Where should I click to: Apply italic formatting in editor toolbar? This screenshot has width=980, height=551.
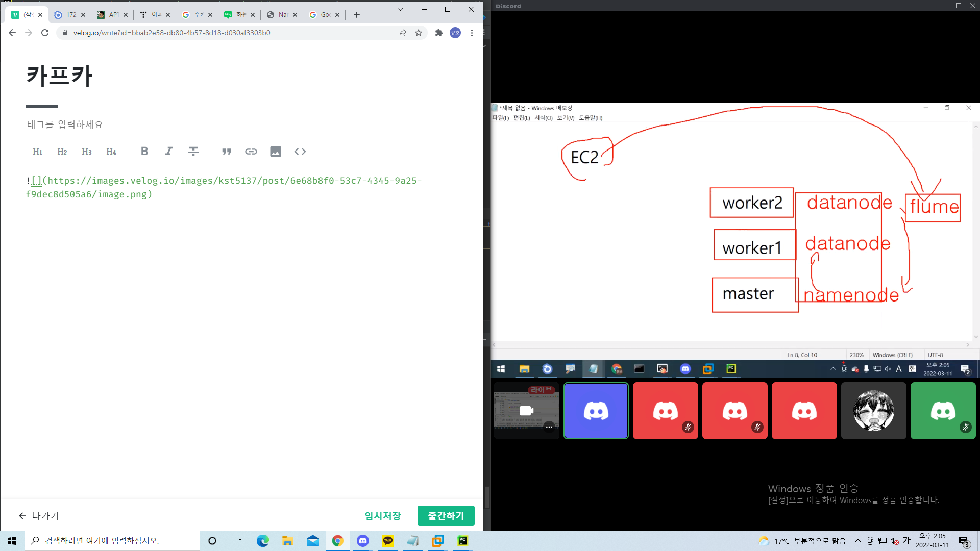click(x=169, y=152)
